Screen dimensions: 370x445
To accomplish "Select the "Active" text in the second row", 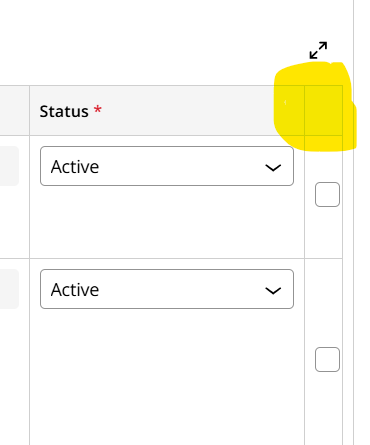I will (75, 290).
